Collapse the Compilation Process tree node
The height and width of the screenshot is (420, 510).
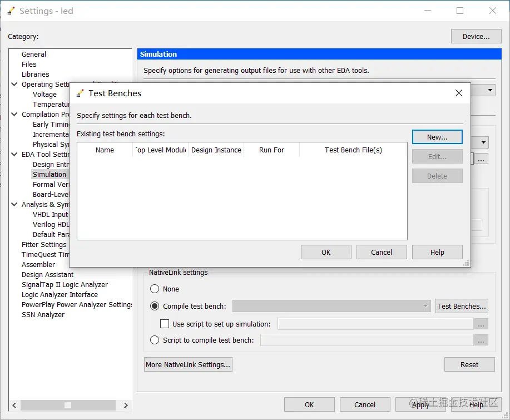(x=14, y=114)
